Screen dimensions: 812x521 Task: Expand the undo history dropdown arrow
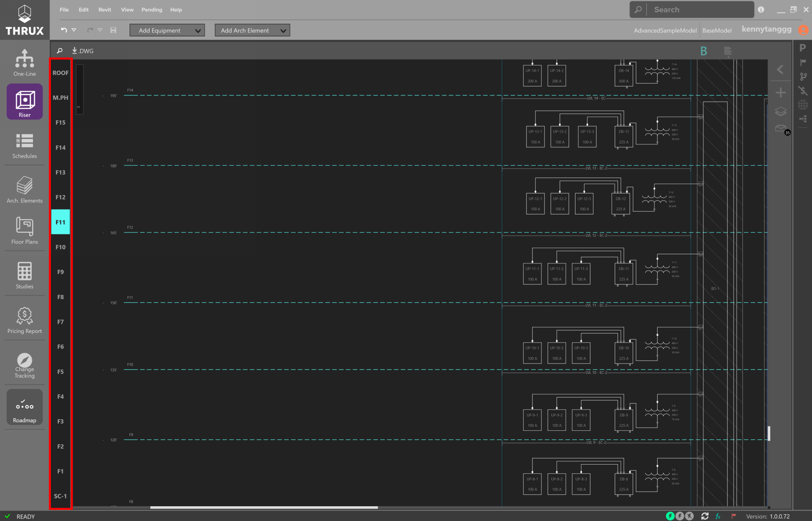point(74,30)
